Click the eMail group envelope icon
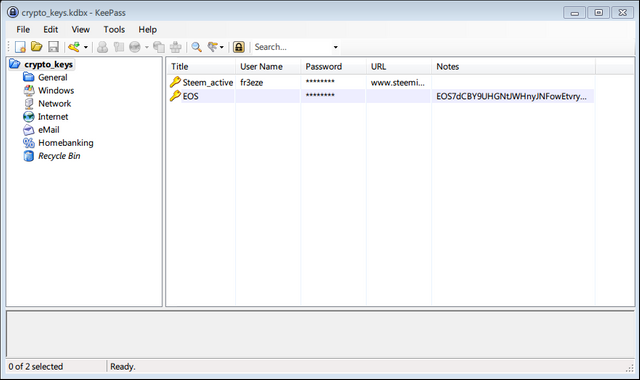This screenshot has width=640, height=380. [29, 130]
